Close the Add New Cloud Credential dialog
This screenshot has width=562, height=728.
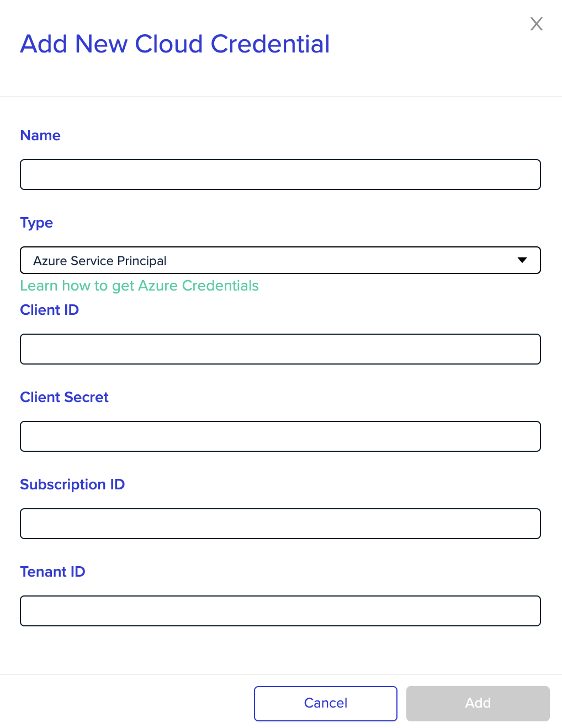[536, 24]
